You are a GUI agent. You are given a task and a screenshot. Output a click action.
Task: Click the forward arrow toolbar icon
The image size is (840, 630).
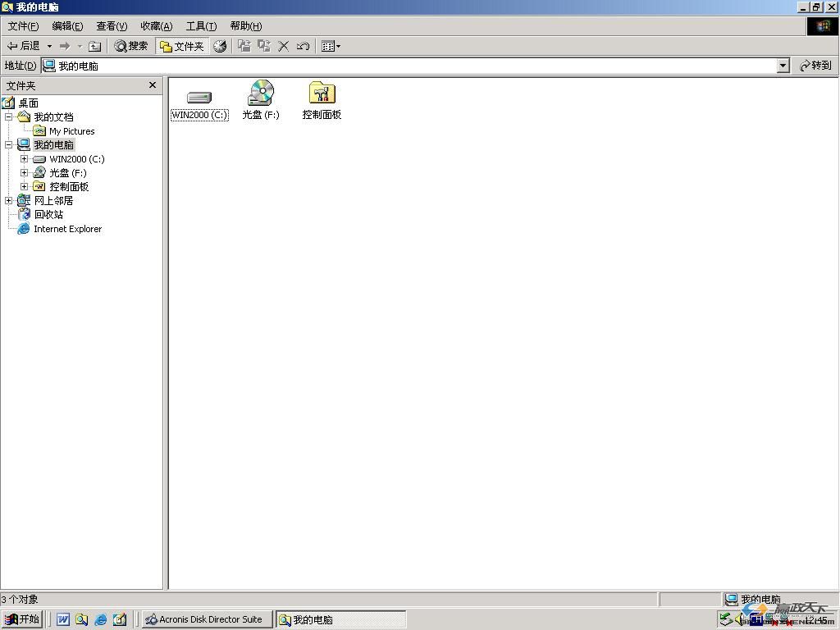[65, 46]
